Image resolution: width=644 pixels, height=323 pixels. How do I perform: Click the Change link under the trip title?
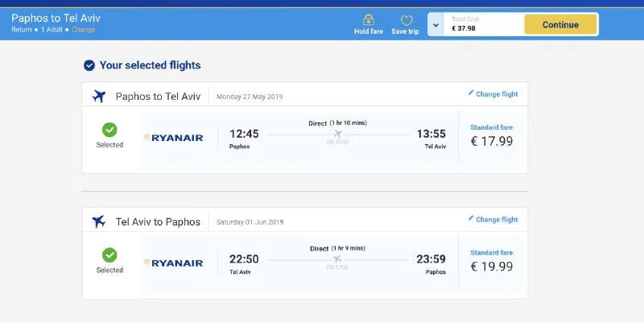[83, 30]
